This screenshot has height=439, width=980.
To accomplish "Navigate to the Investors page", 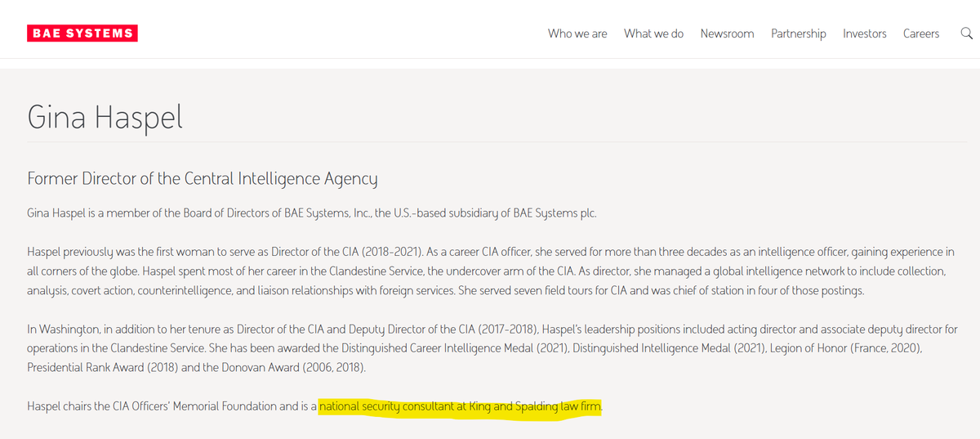I will click(865, 34).
